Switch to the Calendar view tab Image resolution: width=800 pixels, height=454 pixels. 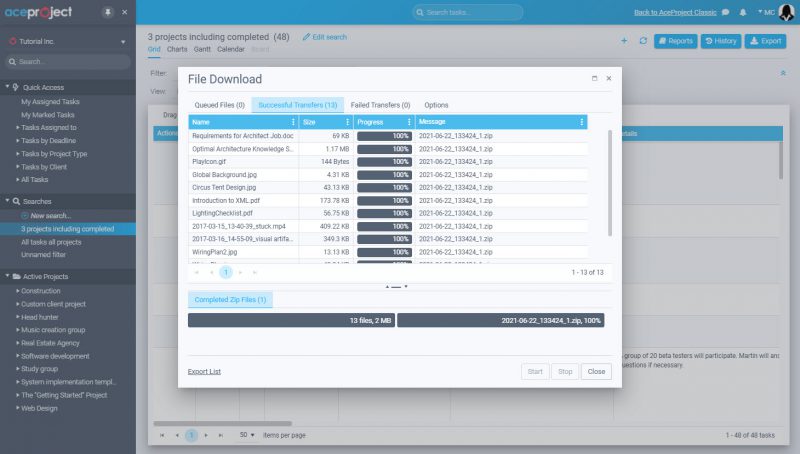point(231,49)
